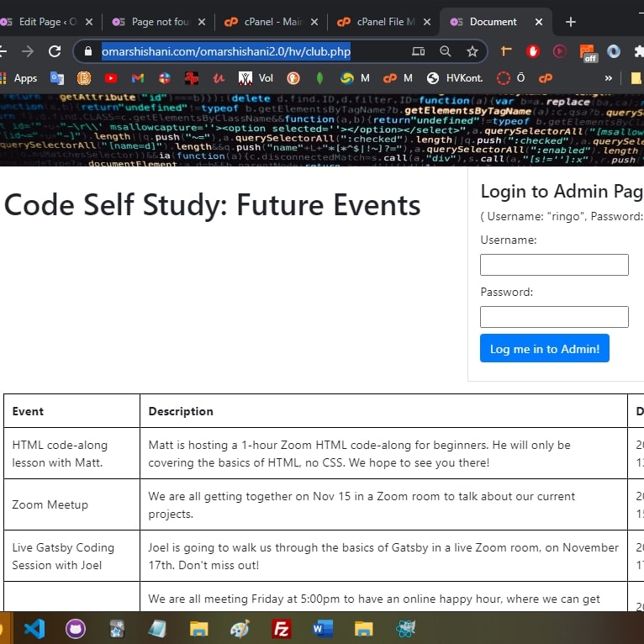The height and width of the screenshot is (644, 644).
Task: Open Visual Studio Code from the taskbar
Action: (34, 628)
